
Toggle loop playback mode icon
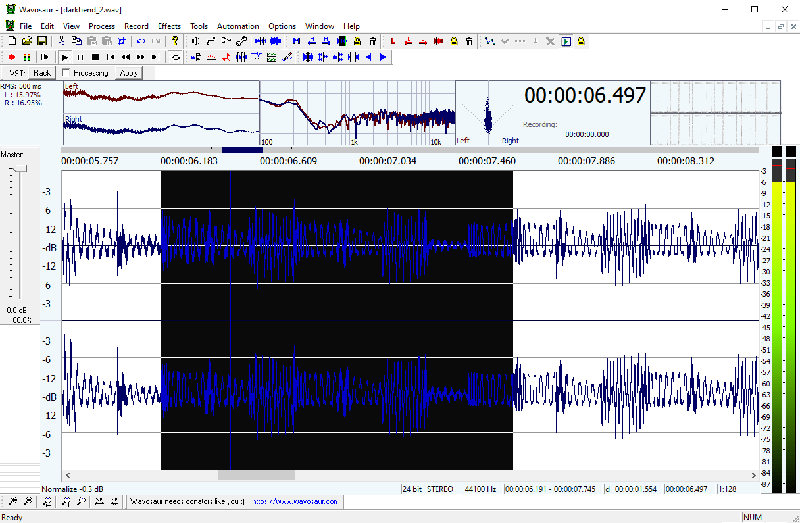pyautogui.click(x=176, y=57)
